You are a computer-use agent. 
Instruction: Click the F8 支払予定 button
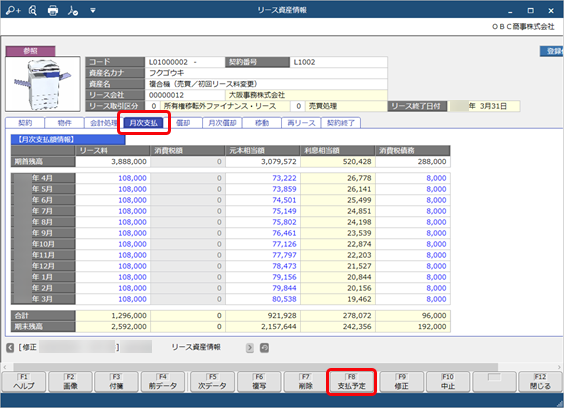351,382
